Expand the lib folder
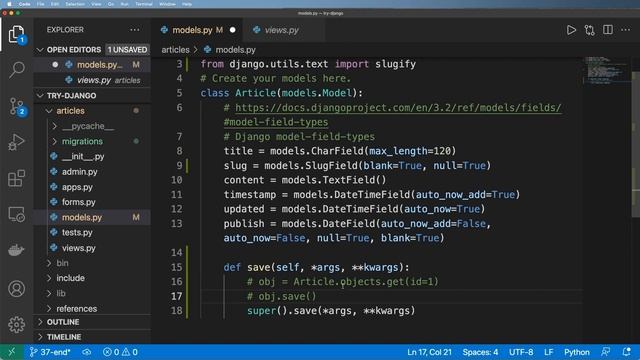 tap(92, 293)
